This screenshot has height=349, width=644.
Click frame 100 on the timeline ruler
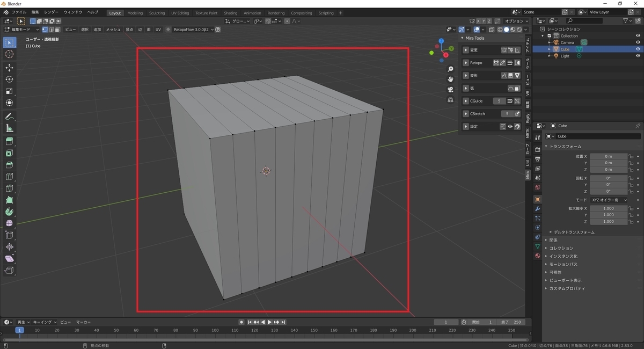[x=215, y=330]
